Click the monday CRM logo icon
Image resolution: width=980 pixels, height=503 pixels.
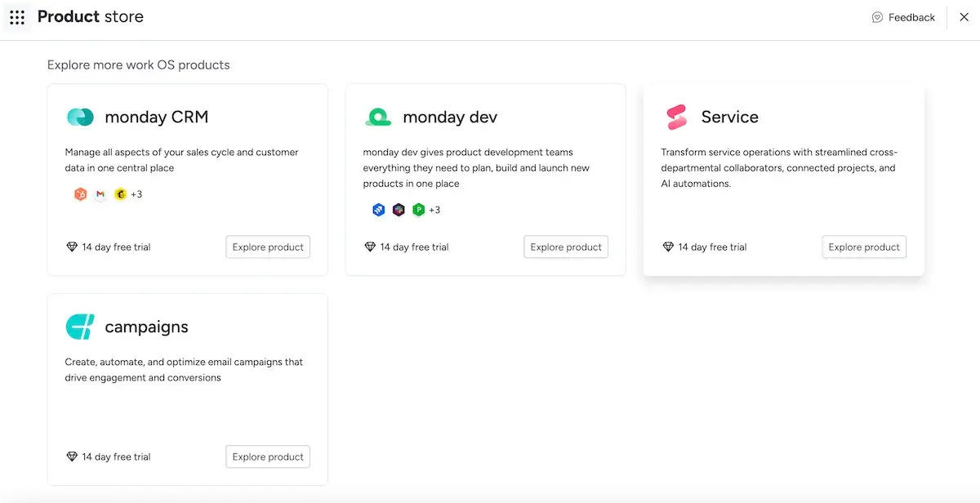click(x=80, y=117)
